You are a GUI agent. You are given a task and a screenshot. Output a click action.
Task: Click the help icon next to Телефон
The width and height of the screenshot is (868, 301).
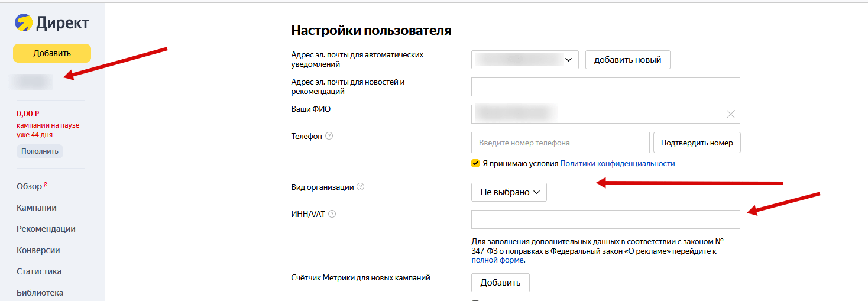point(329,136)
